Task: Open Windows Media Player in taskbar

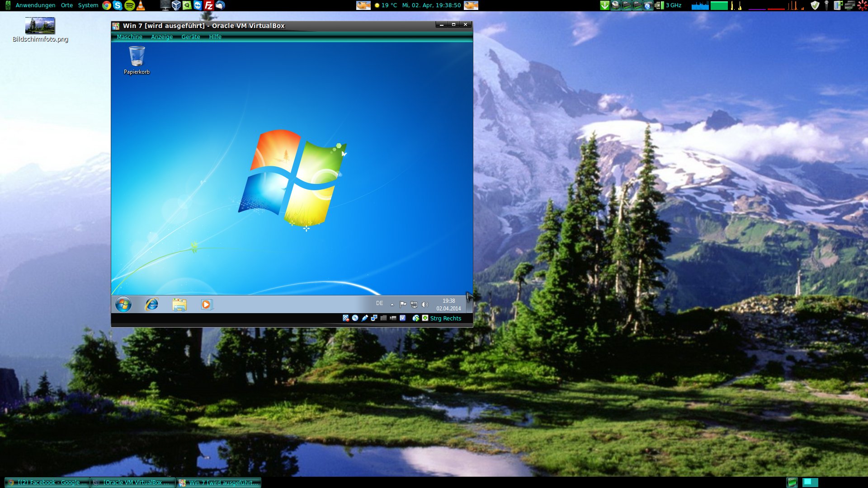Action: point(206,304)
